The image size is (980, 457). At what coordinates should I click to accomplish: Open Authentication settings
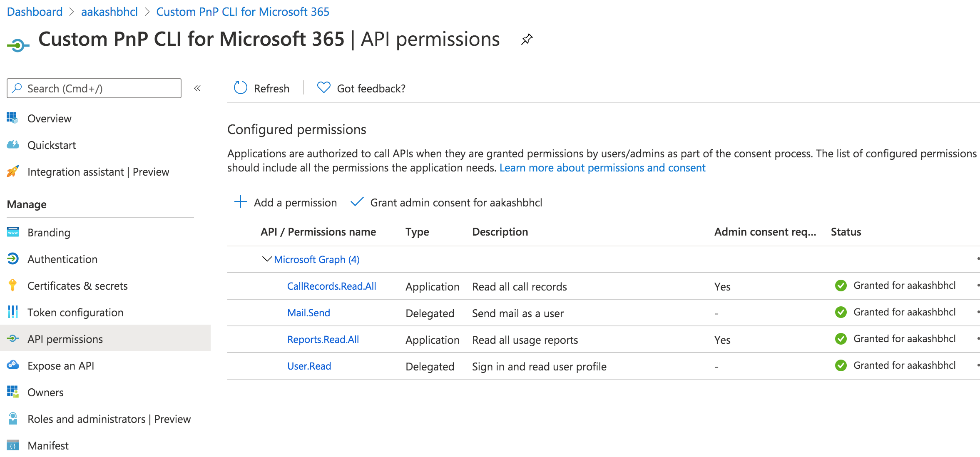[62, 259]
